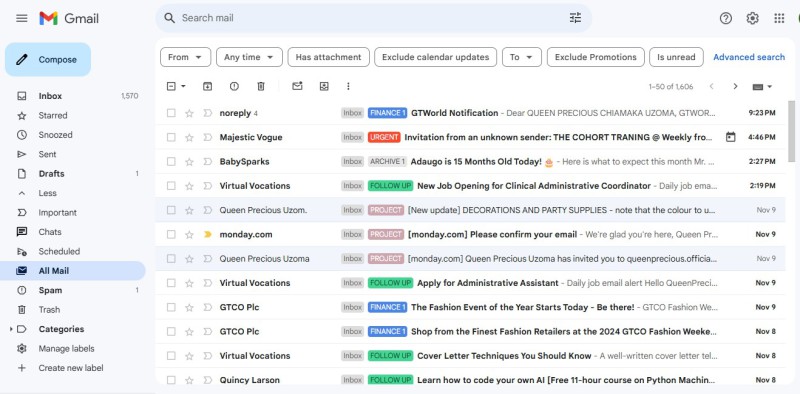Toggle the importance marker on monday.com email
This screenshot has width=800, height=394.
207,234
